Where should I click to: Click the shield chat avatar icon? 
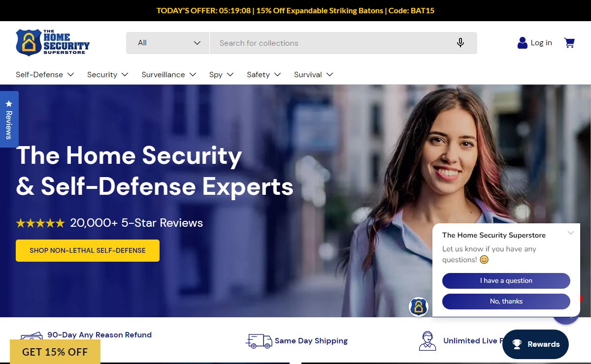pos(419,306)
